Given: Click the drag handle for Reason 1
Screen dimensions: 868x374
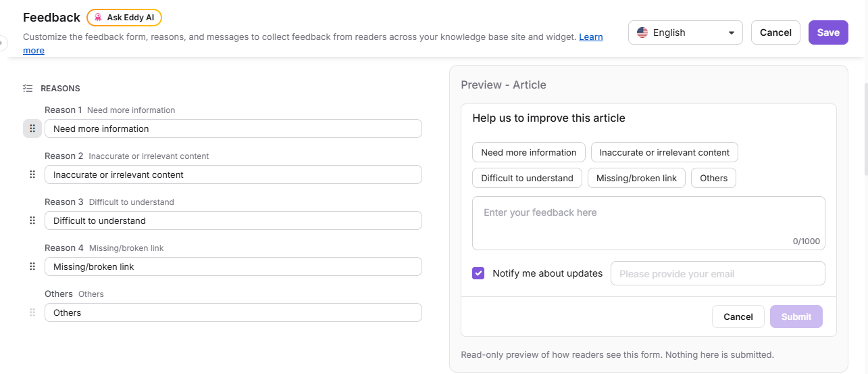Looking at the screenshot, I should (32, 128).
